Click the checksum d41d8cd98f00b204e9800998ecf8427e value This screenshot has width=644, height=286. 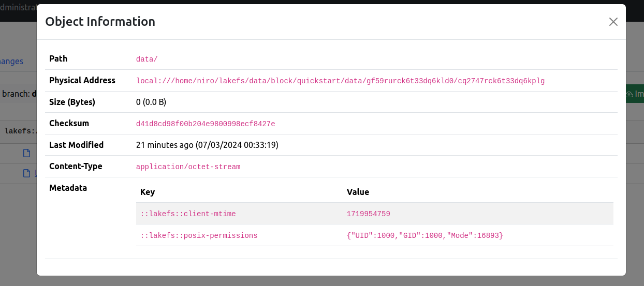pyautogui.click(x=206, y=124)
